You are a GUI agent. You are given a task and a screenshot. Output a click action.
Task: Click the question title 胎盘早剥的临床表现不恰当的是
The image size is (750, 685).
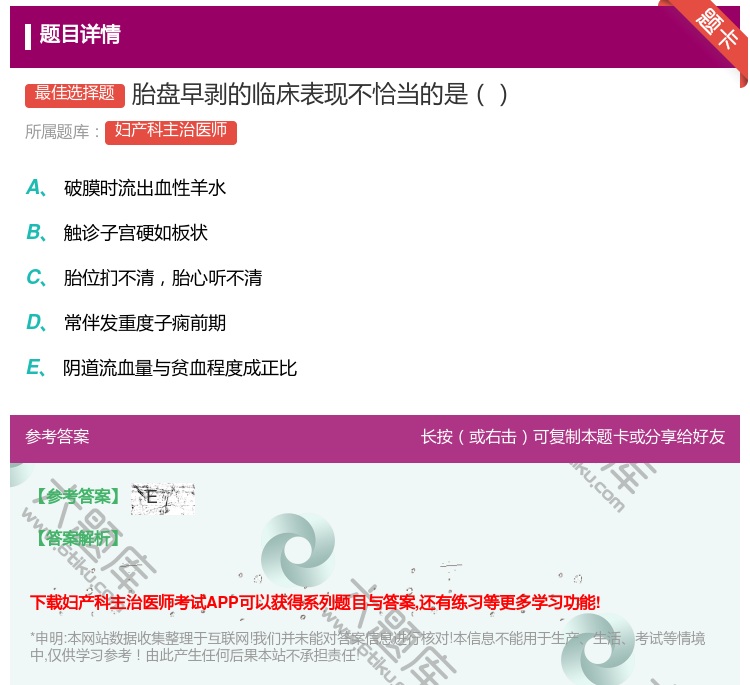[320, 94]
